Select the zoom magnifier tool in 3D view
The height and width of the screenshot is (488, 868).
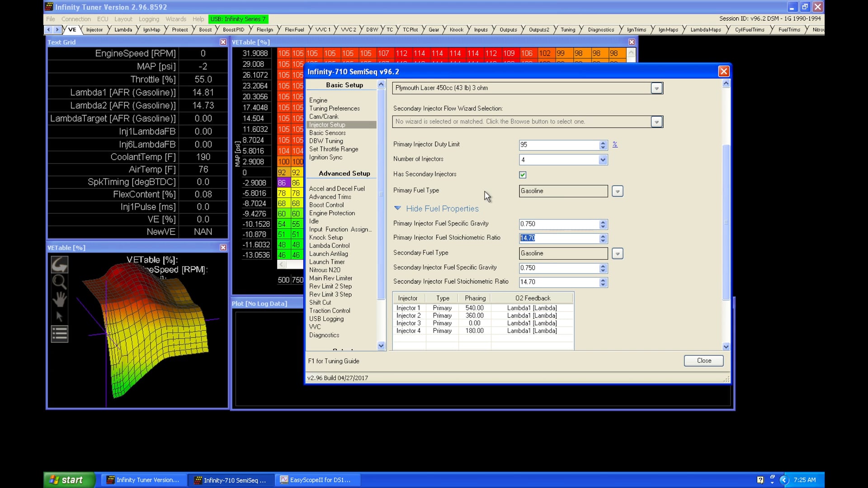coord(59,282)
